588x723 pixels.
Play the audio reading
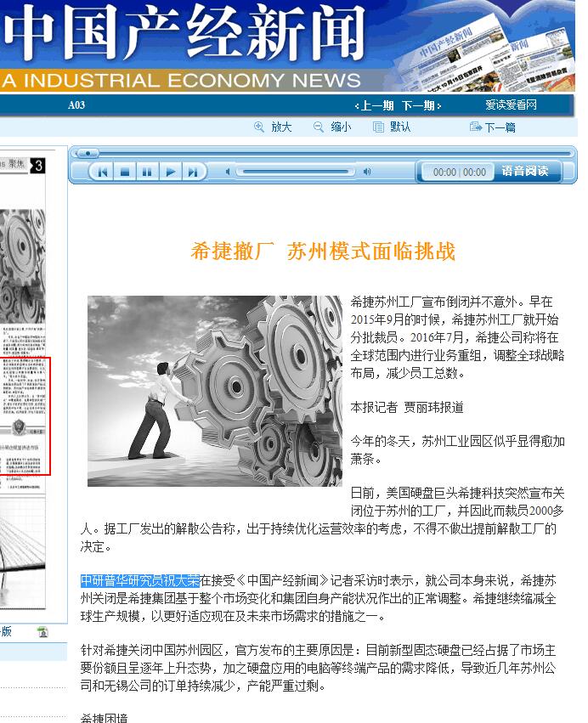(x=170, y=172)
